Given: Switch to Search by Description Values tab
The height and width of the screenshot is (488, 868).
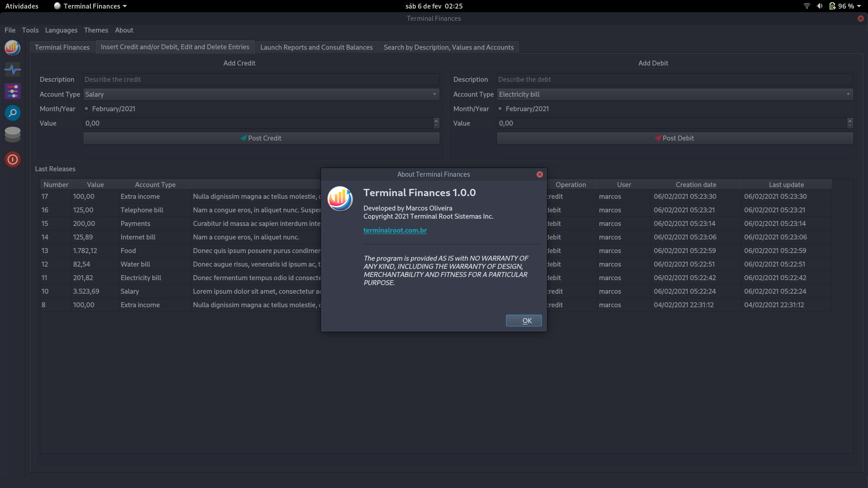Looking at the screenshot, I should 448,47.
